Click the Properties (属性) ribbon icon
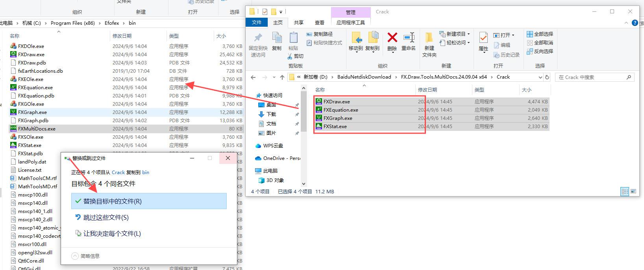The image size is (644, 270). coord(483,41)
